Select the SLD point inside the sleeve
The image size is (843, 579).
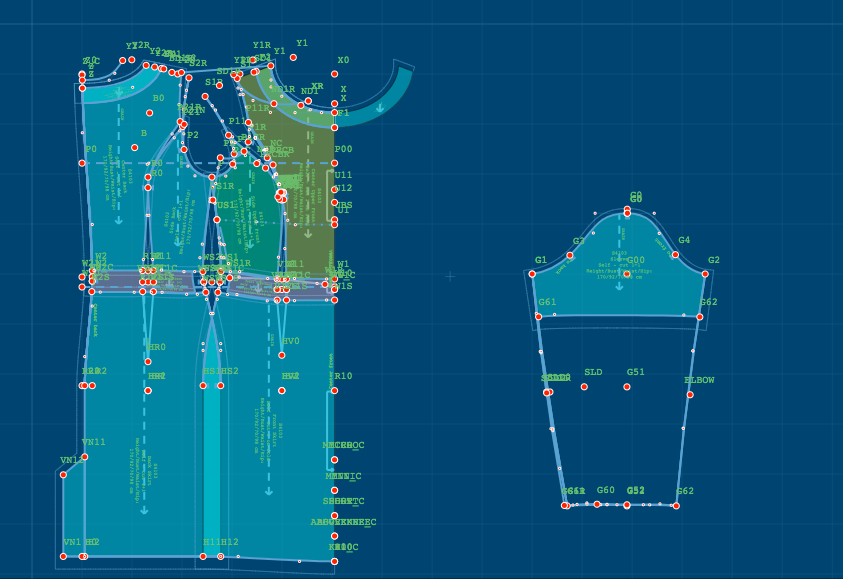(584, 386)
